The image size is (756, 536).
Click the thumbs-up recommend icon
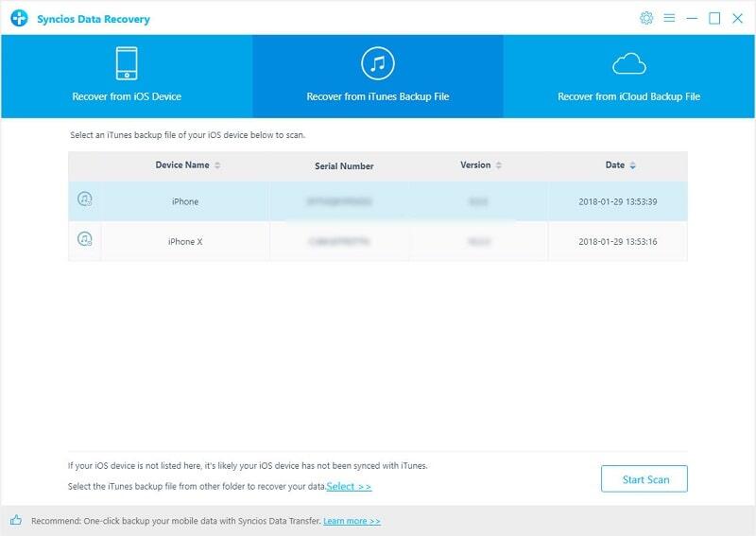[16, 520]
